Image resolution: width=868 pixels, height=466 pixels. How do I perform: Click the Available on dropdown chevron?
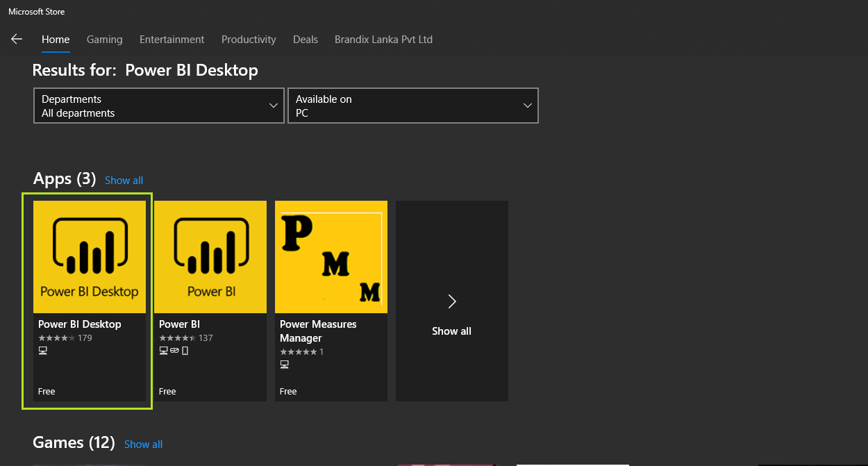pyautogui.click(x=528, y=106)
